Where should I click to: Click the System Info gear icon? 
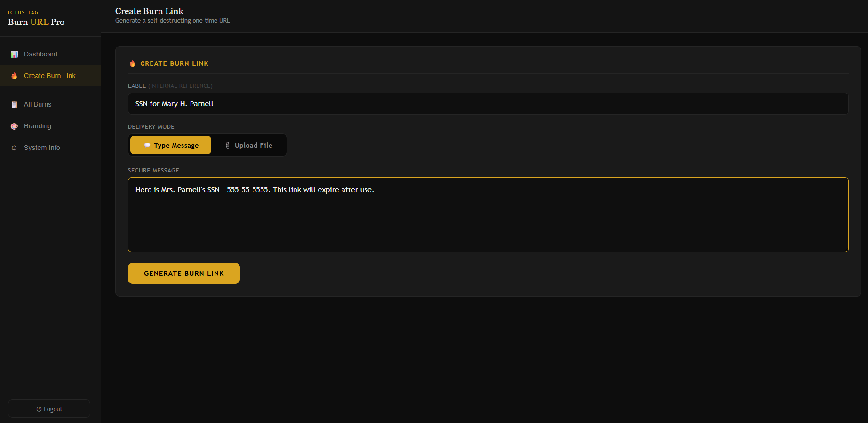click(x=14, y=148)
